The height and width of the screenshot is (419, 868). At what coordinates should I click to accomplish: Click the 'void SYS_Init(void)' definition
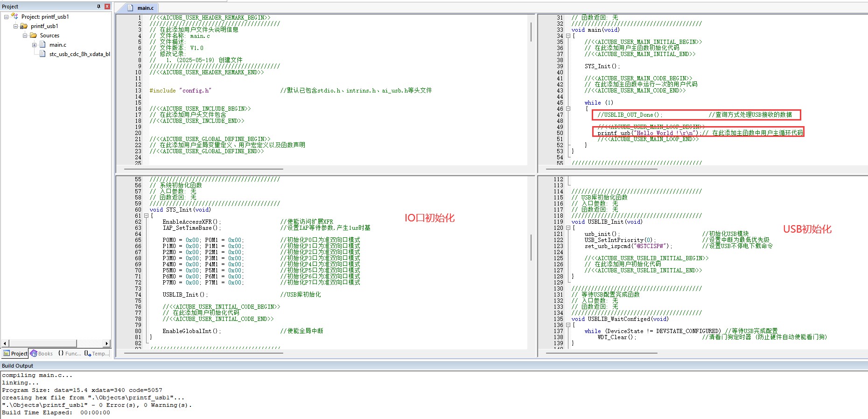tap(180, 210)
